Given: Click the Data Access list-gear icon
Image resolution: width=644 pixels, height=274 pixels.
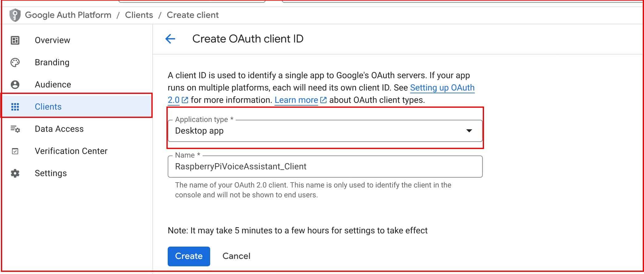Looking at the screenshot, I should (15, 129).
